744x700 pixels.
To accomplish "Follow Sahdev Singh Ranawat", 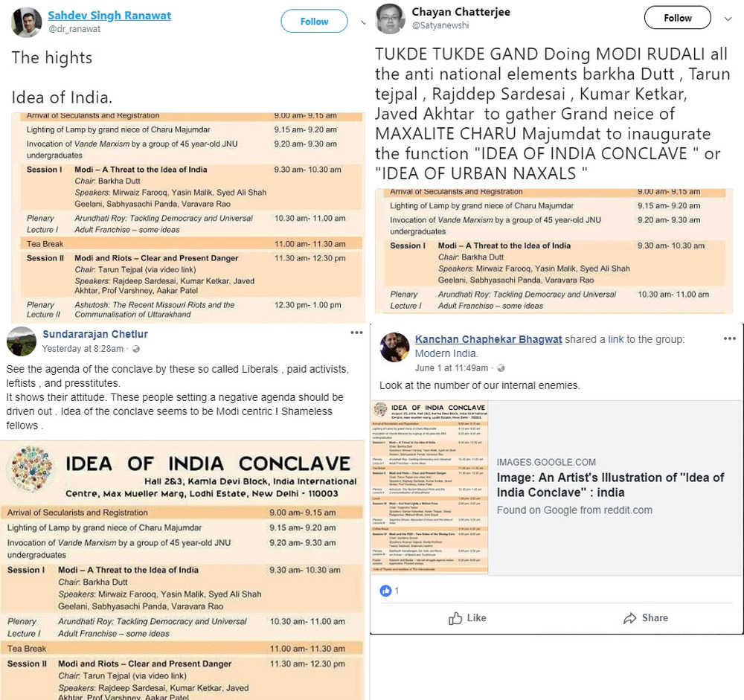I will pos(314,22).
